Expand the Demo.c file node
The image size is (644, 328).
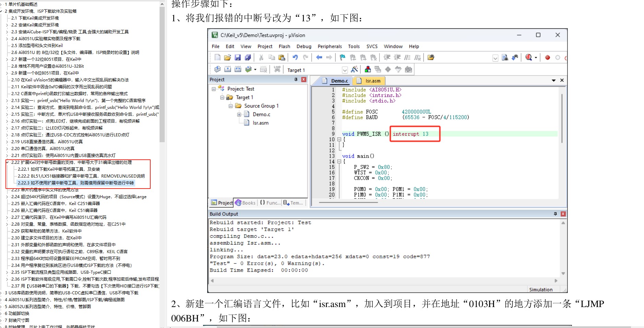[239, 114]
